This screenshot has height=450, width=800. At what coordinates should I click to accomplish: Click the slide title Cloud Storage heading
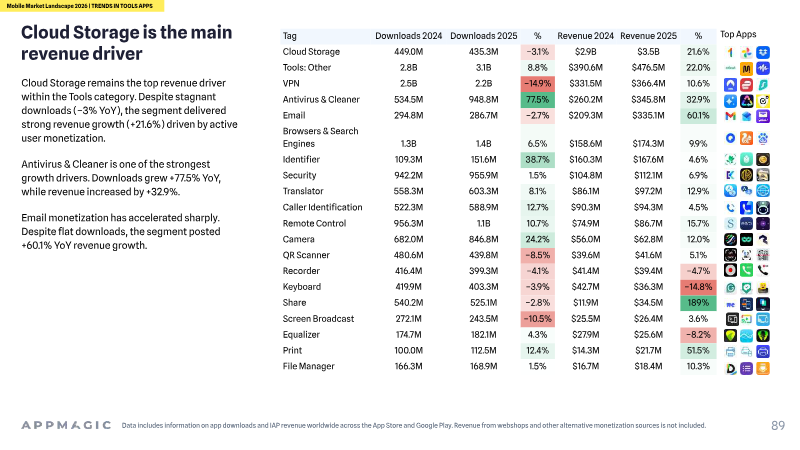pos(127,42)
